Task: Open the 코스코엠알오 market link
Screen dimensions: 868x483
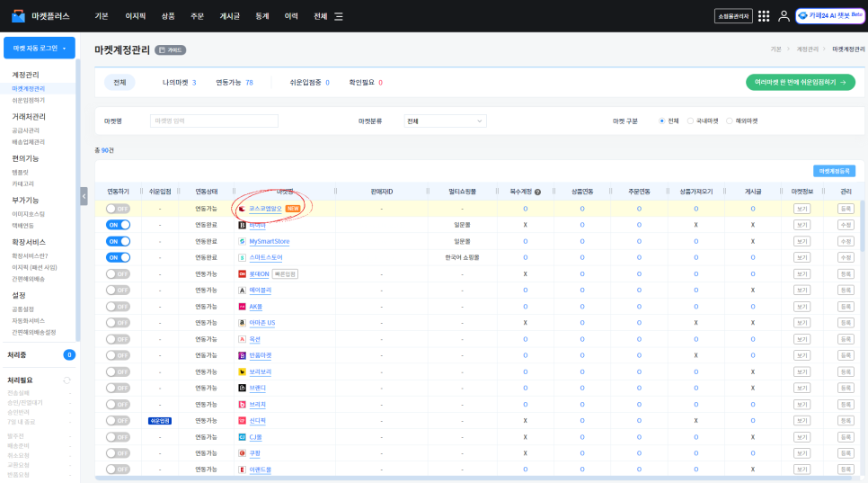Action: 266,209
